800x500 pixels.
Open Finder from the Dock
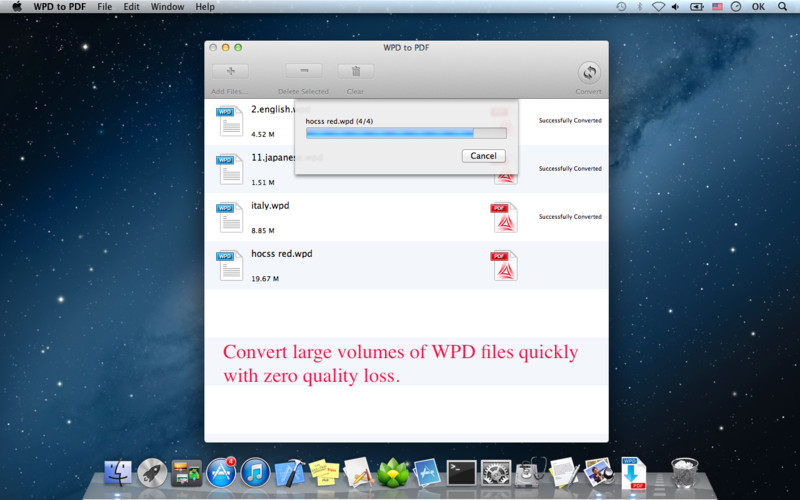[118, 472]
